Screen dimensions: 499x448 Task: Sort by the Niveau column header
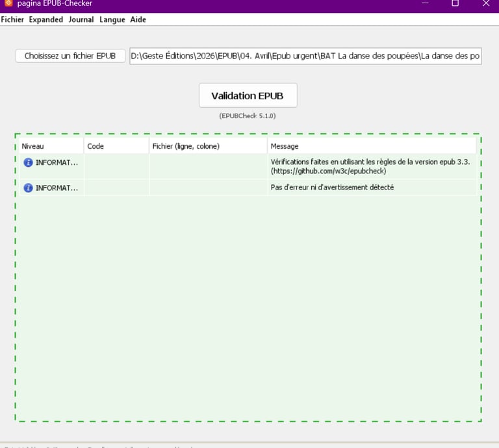[x=51, y=146]
